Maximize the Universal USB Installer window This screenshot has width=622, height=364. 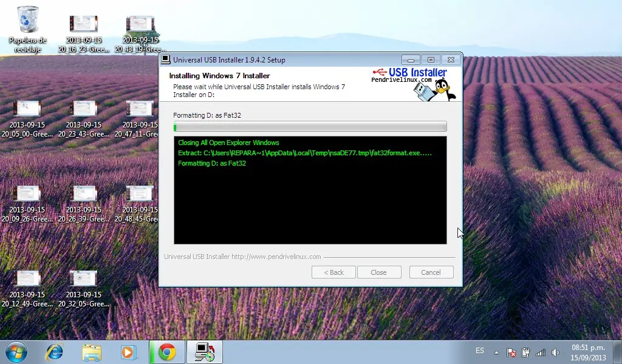tap(431, 60)
